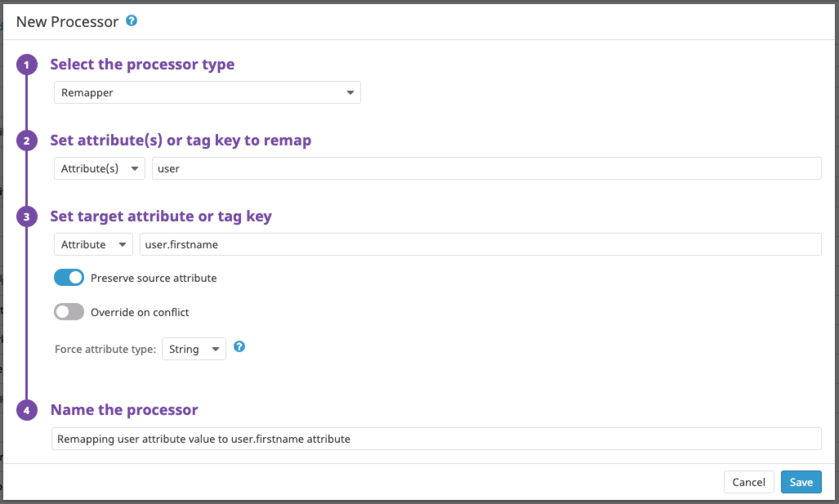Image resolution: width=839 pixels, height=504 pixels.
Task: Click the Override on conflict label
Action: [140, 312]
